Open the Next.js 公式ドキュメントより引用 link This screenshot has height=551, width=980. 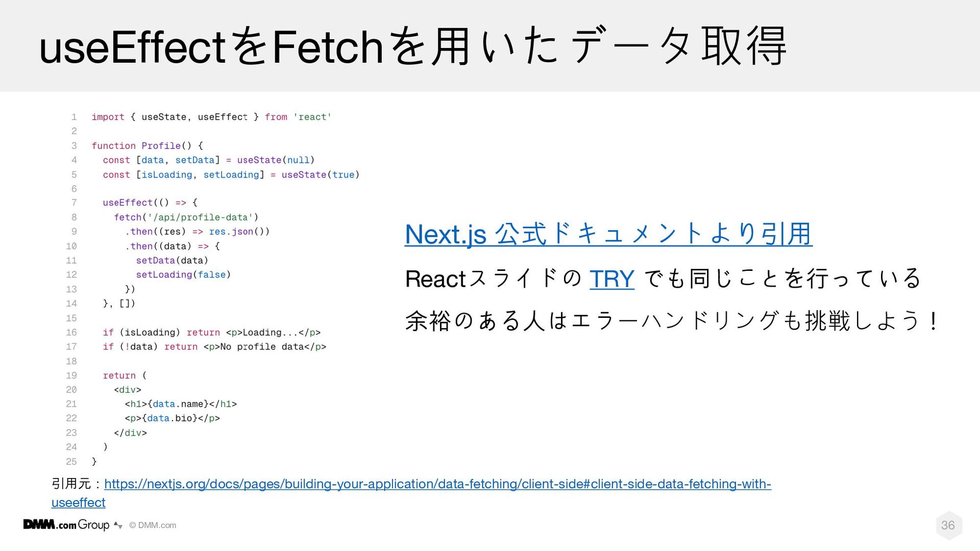click(608, 234)
